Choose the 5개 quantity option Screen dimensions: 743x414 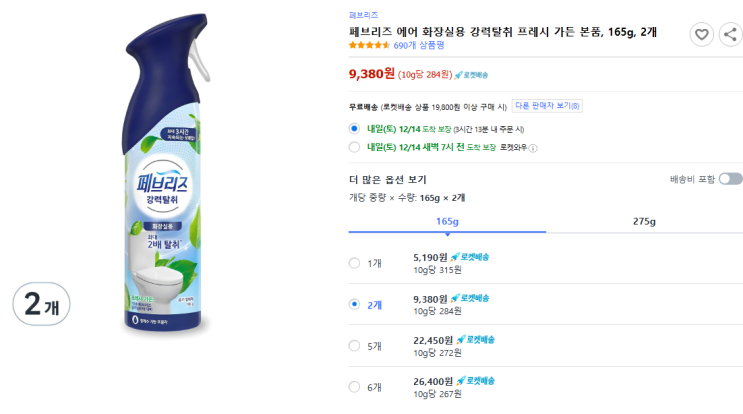tap(354, 345)
